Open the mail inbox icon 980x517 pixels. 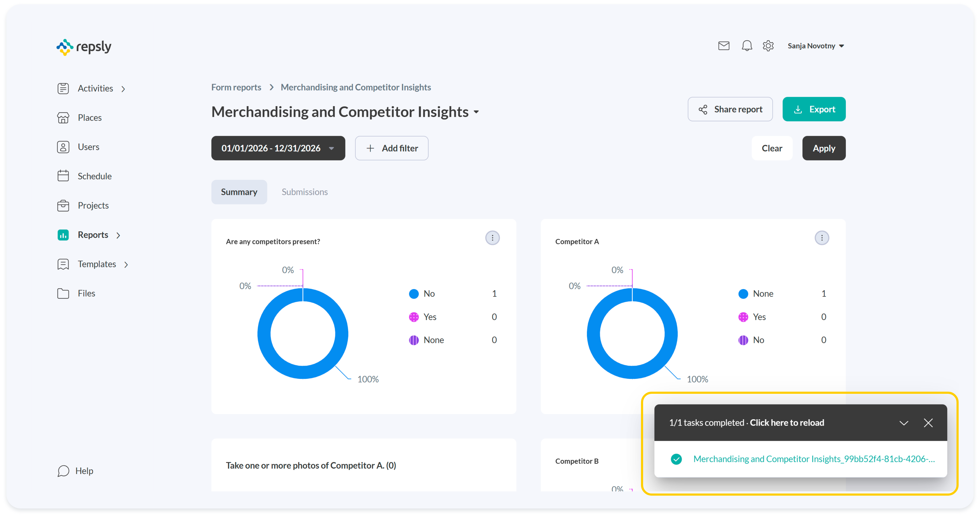[x=723, y=46]
